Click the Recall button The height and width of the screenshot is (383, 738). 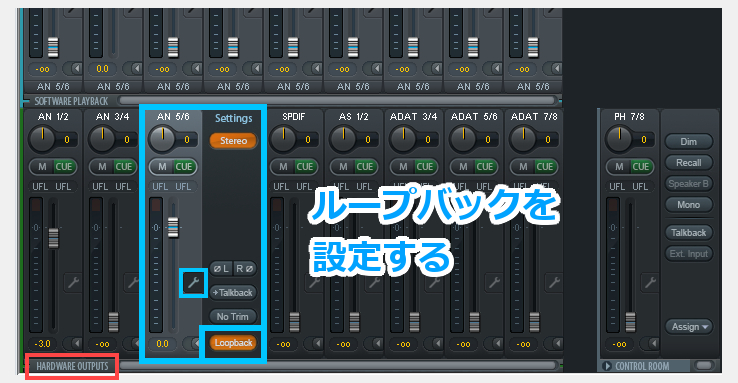click(689, 163)
